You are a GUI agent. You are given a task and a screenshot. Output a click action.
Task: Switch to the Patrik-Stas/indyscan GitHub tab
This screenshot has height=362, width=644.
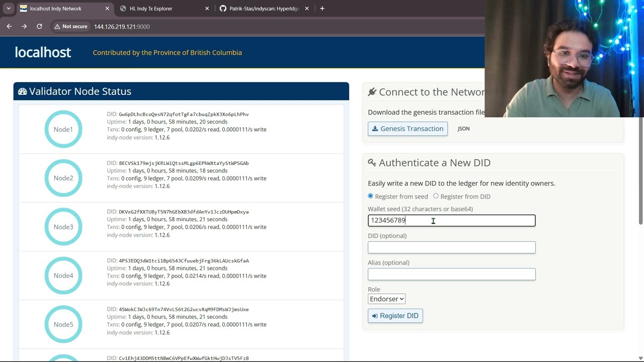click(x=264, y=9)
